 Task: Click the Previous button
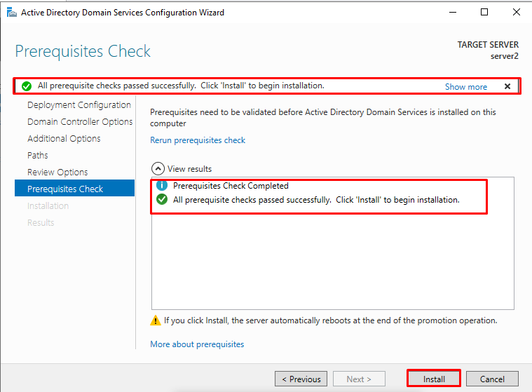(301, 379)
